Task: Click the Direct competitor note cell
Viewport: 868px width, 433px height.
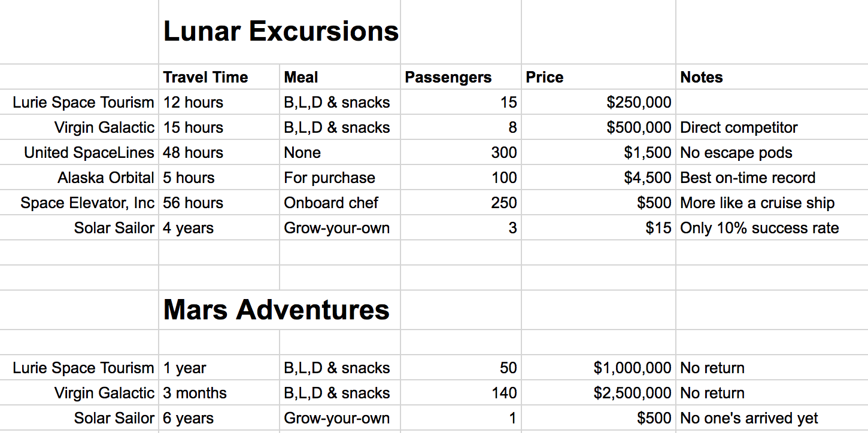Action: tap(772, 127)
